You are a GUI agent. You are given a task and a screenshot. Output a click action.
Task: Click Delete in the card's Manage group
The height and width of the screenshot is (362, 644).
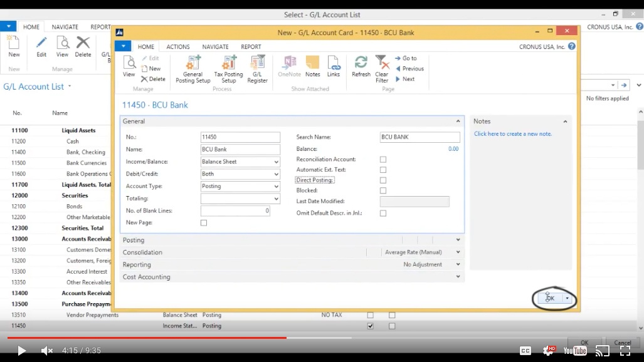153,79
